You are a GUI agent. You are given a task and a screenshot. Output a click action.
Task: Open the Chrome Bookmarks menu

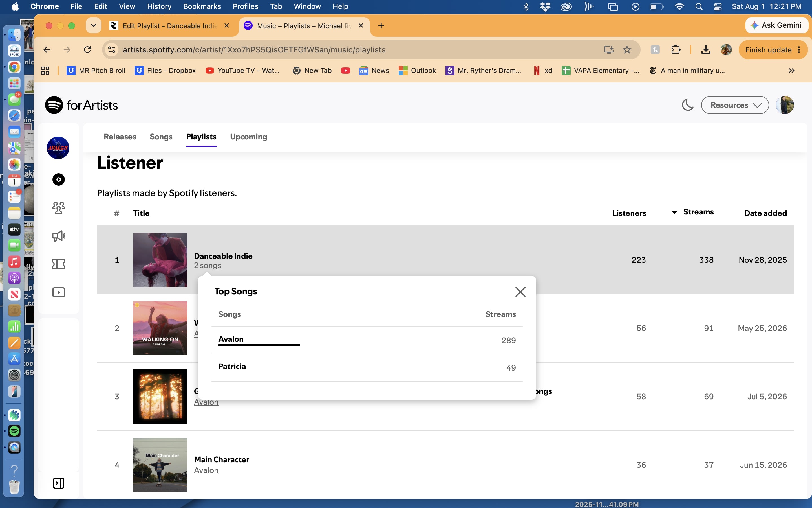point(202,7)
